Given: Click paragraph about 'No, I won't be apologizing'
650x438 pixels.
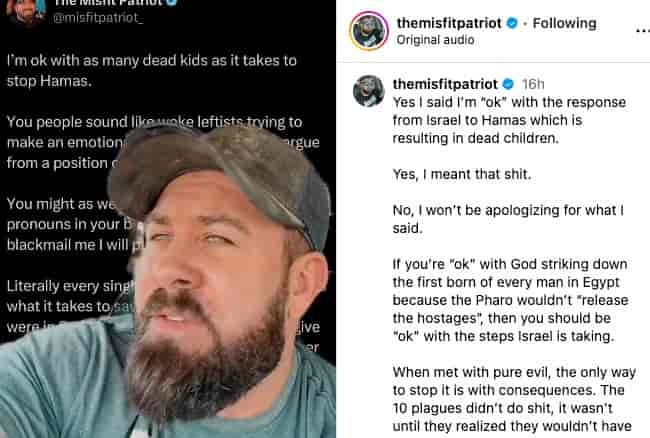Looking at the screenshot, I should point(508,219).
